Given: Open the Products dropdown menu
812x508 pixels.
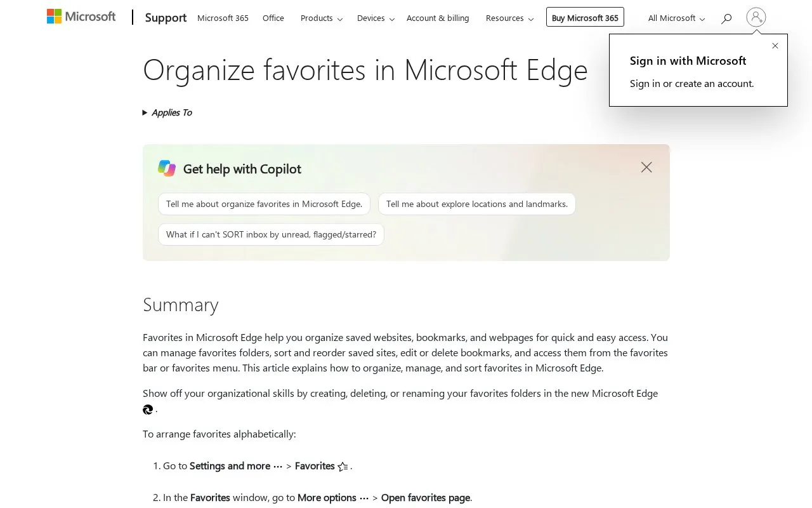Looking at the screenshot, I should click(x=322, y=18).
